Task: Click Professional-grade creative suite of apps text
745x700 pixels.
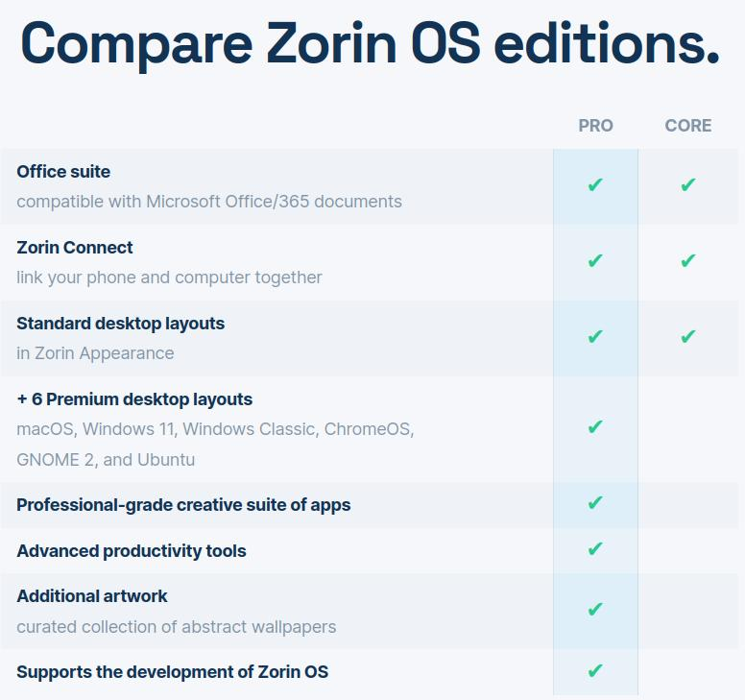Action: (x=183, y=505)
